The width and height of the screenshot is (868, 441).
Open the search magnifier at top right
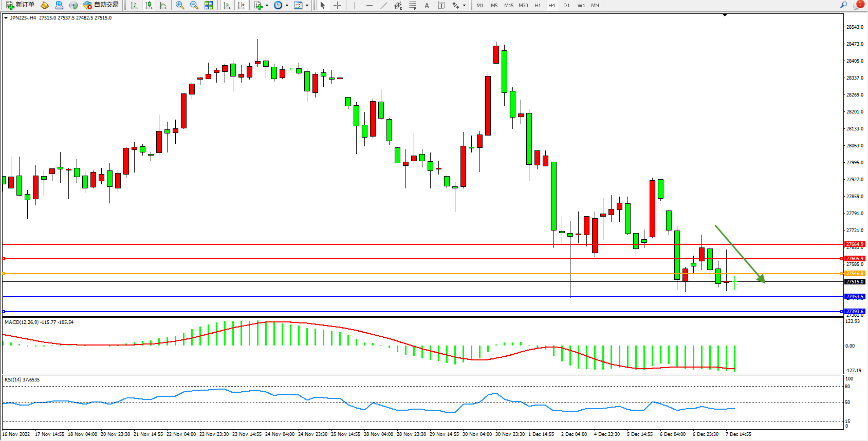click(x=843, y=5)
